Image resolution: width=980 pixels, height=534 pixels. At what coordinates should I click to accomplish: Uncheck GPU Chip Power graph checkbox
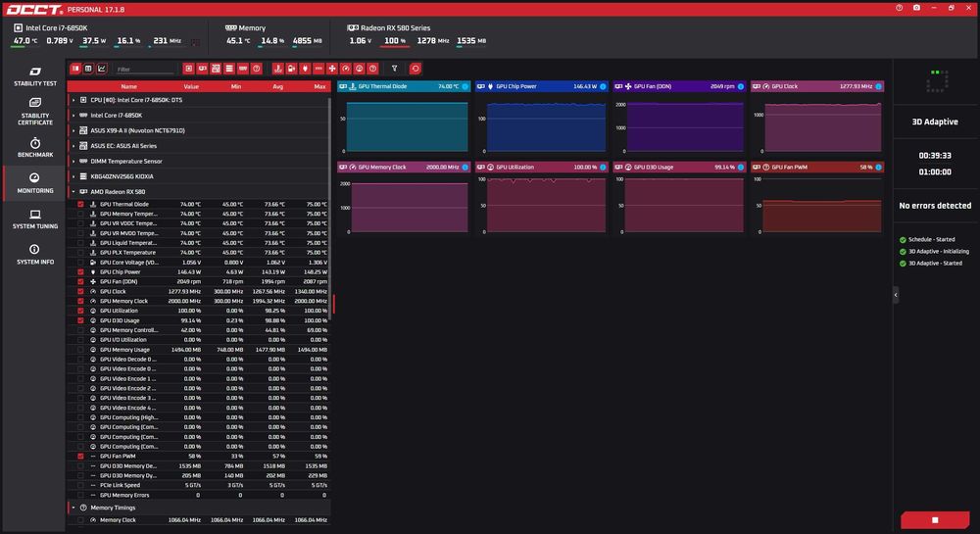[x=80, y=271]
